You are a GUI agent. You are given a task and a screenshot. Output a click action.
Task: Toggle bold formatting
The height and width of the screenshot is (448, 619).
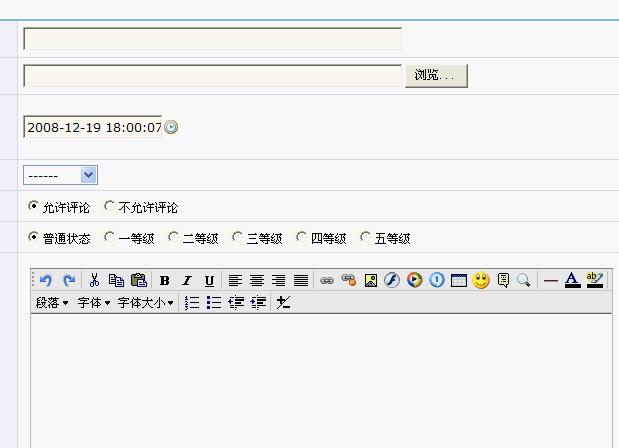point(165,281)
